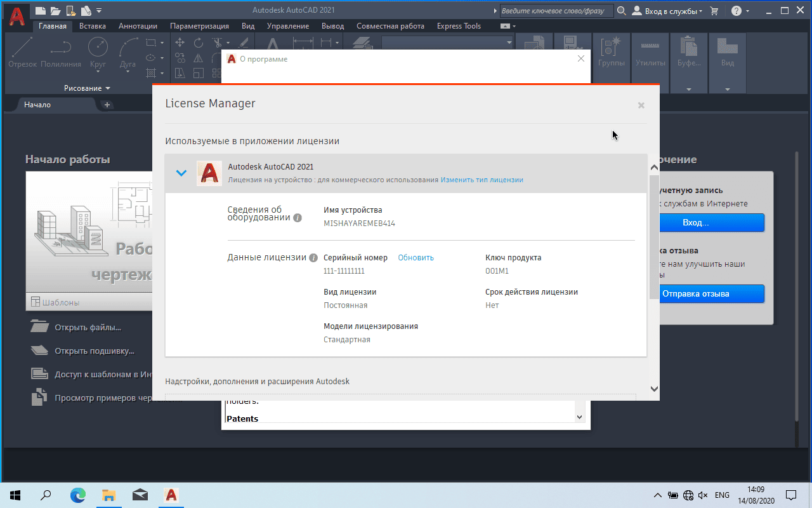812x508 pixels.
Task: Switch to the Параметризация ribbon tab
Action: click(x=200, y=26)
